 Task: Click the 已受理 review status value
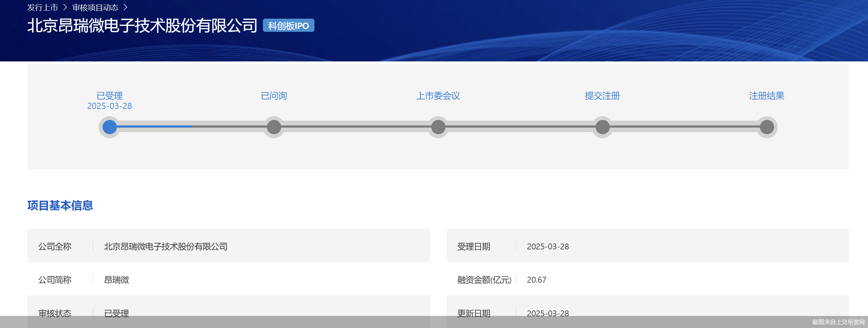click(x=116, y=313)
